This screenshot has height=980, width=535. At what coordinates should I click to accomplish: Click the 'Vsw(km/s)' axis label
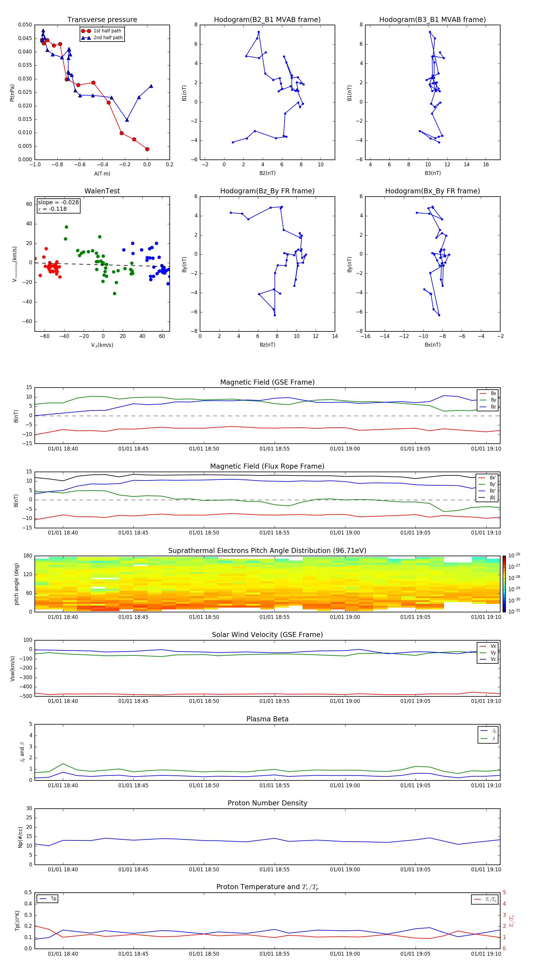[x=12, y=668]
